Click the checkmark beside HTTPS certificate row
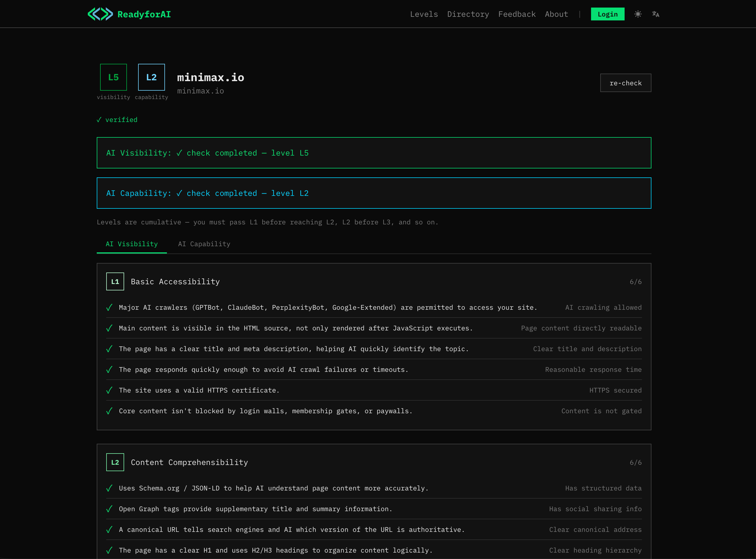This screenshot has height=559, width=756. (109, 391)
